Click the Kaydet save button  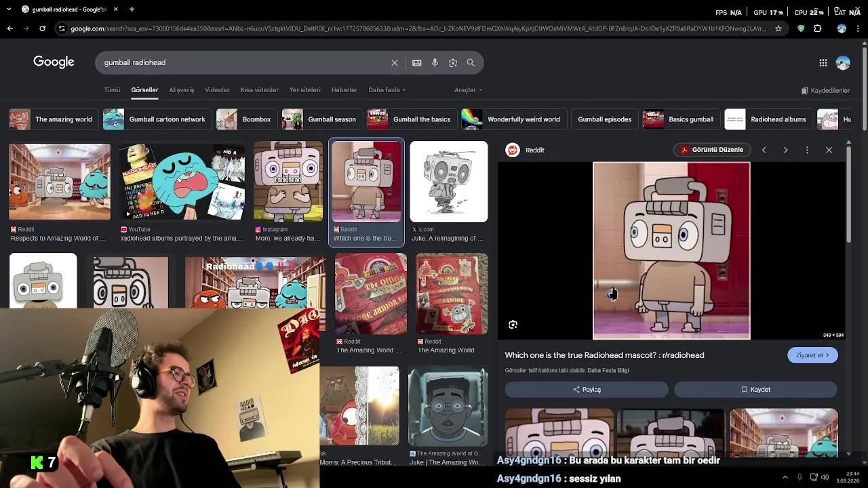755,390
